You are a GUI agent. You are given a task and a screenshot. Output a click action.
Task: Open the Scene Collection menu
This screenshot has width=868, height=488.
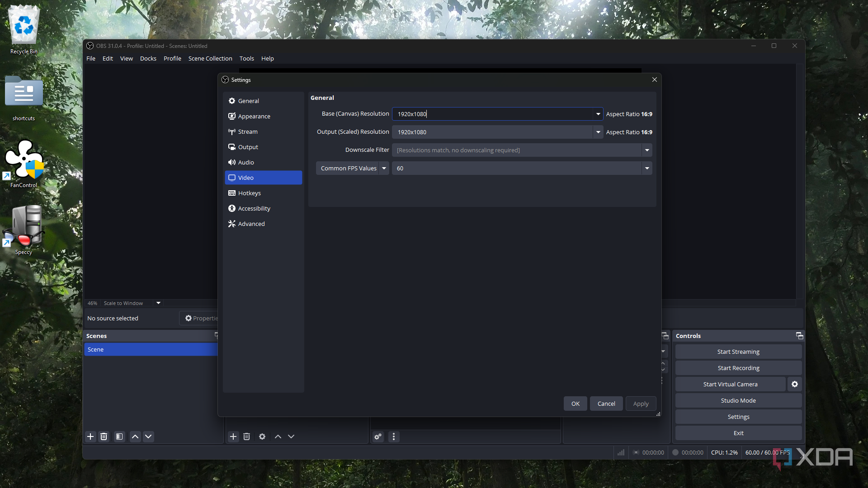click(210, 58)
